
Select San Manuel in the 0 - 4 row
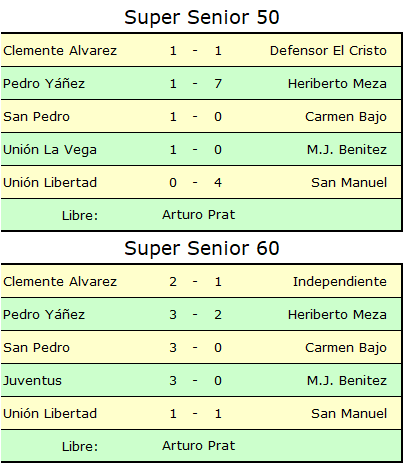(x=349, y=183)
